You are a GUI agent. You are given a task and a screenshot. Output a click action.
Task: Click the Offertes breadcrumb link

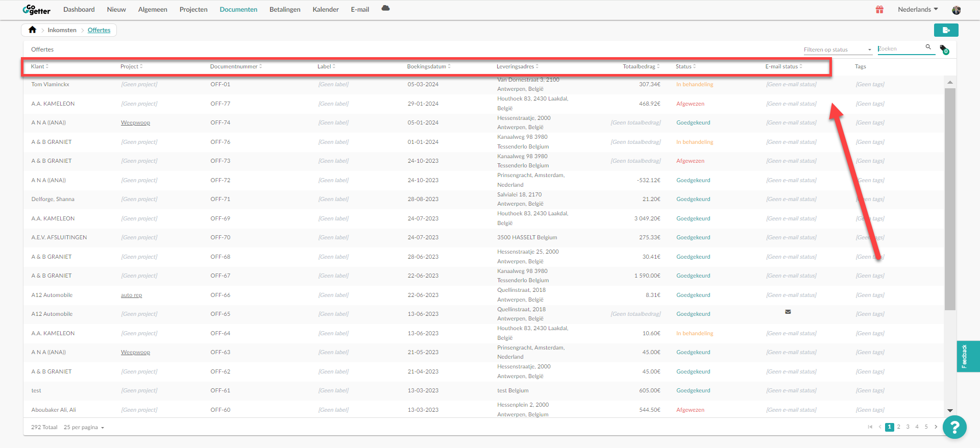pyautogui.click(x=99, y=30)
